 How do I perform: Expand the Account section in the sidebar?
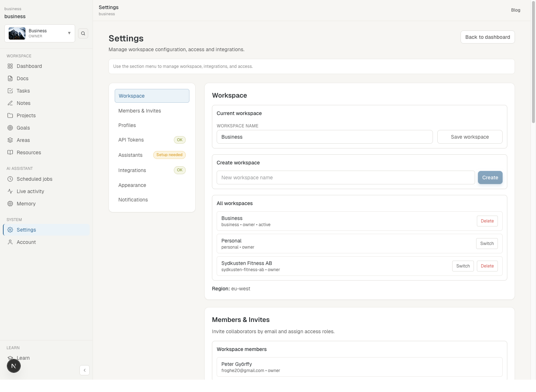26,242
